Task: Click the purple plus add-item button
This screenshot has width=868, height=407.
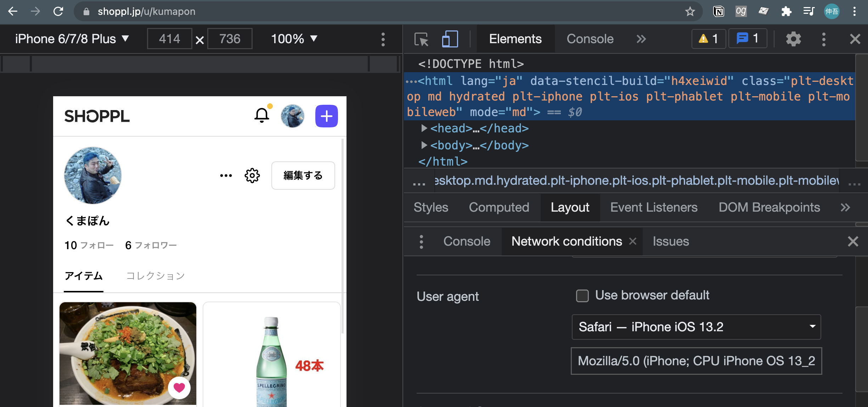Action: click(x=326, y=116)
